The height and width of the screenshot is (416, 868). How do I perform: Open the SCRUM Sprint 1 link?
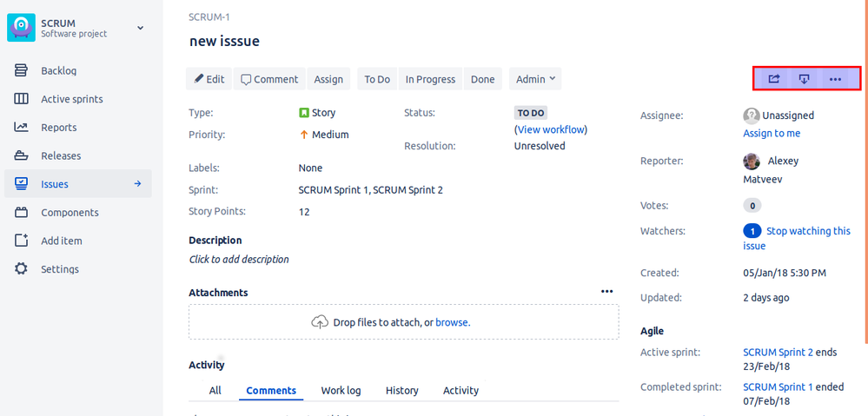tap(778, 387)
